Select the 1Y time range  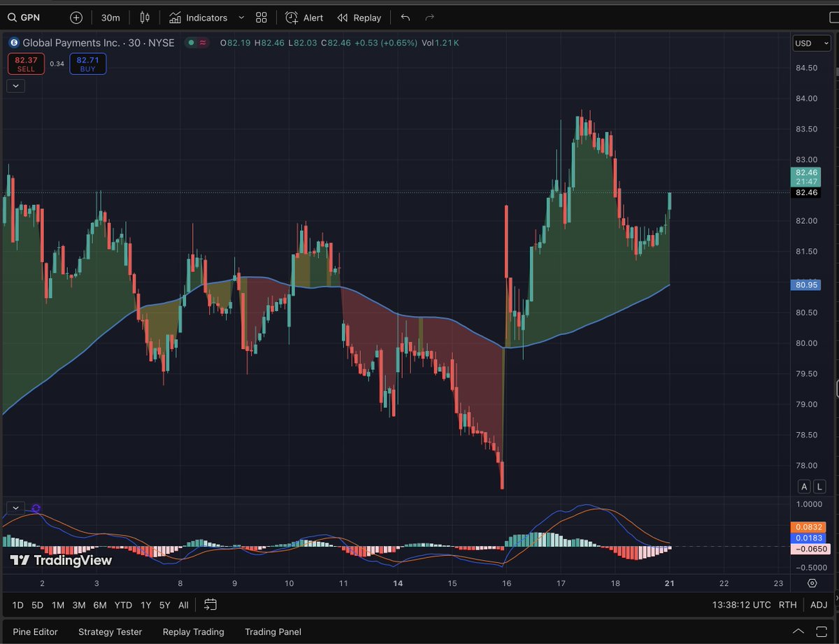[x=145, y=605]
